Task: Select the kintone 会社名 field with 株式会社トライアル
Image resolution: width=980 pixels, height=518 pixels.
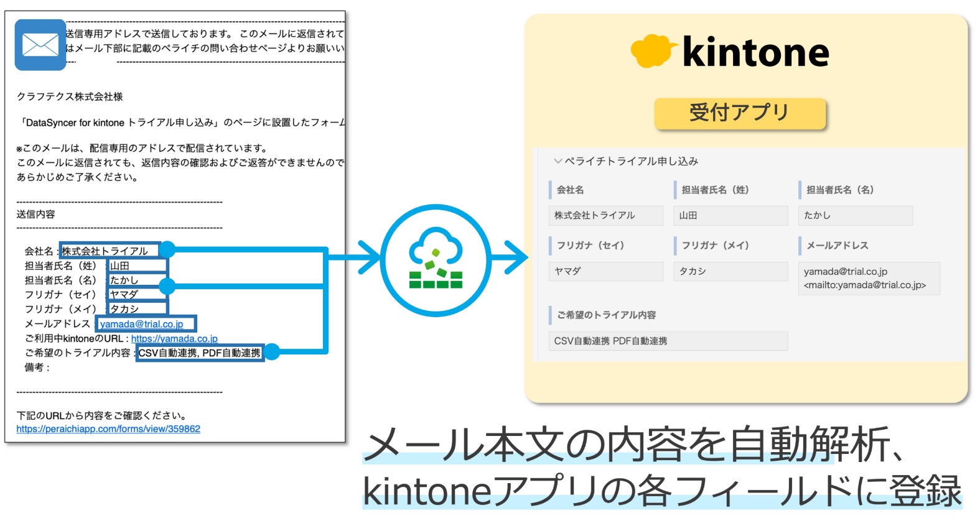Action: [x=606, y=215]
